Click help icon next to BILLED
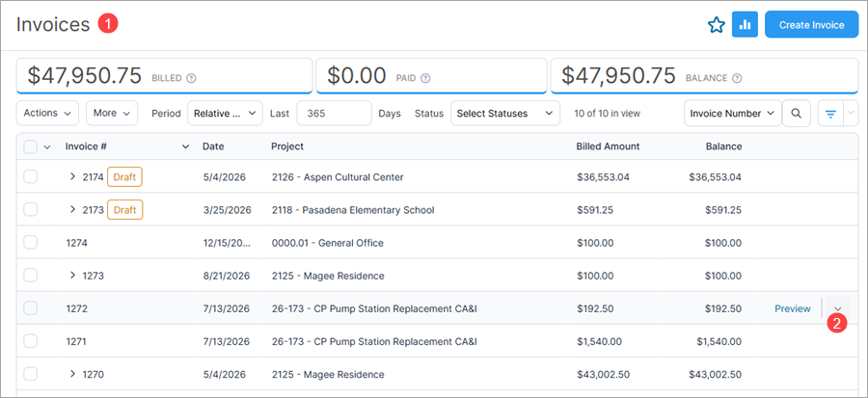The width and height of the screenshot is (868, 398). [192, 78]
